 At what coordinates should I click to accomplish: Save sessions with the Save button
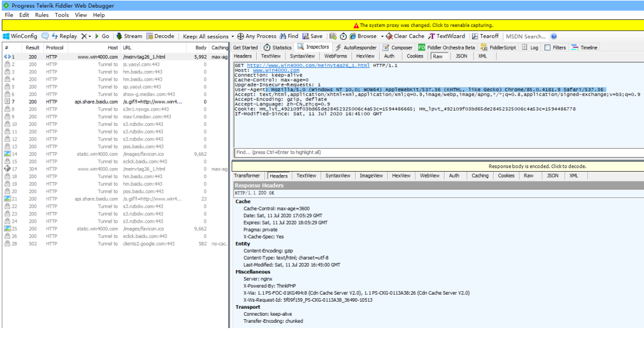[312, 36]
